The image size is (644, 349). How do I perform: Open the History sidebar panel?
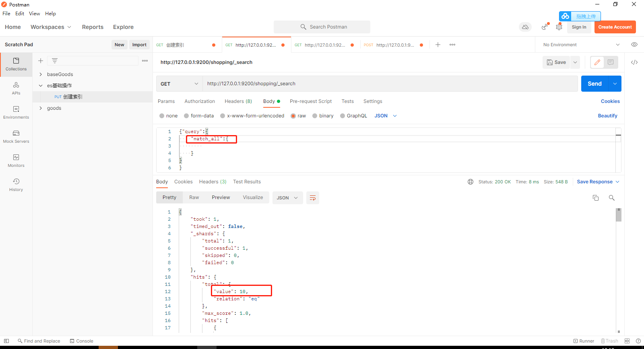pyautogui.click(x=16, y=185)
